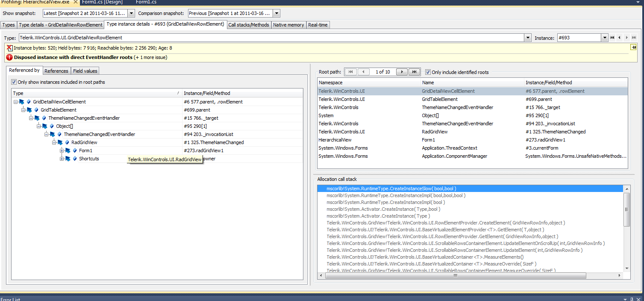Close the Profiling: HierarchicalView.exe document tab
644x301 pixels.
(75, 2)
